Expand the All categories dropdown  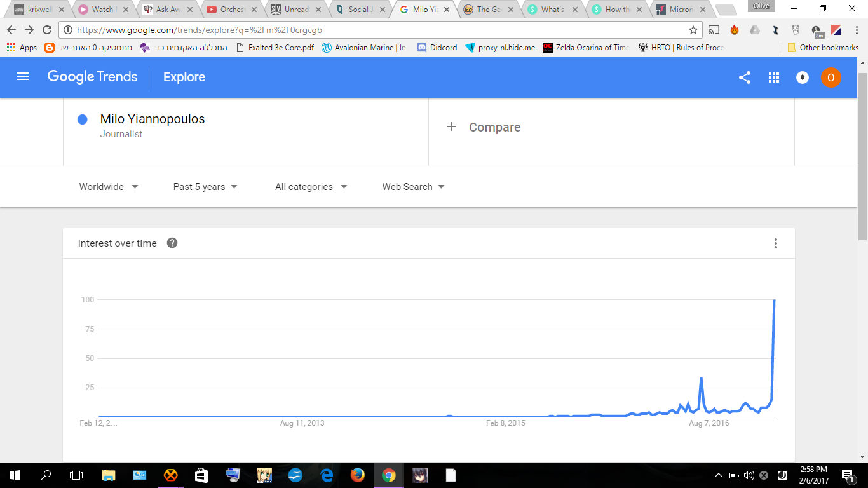coord(311,187)
